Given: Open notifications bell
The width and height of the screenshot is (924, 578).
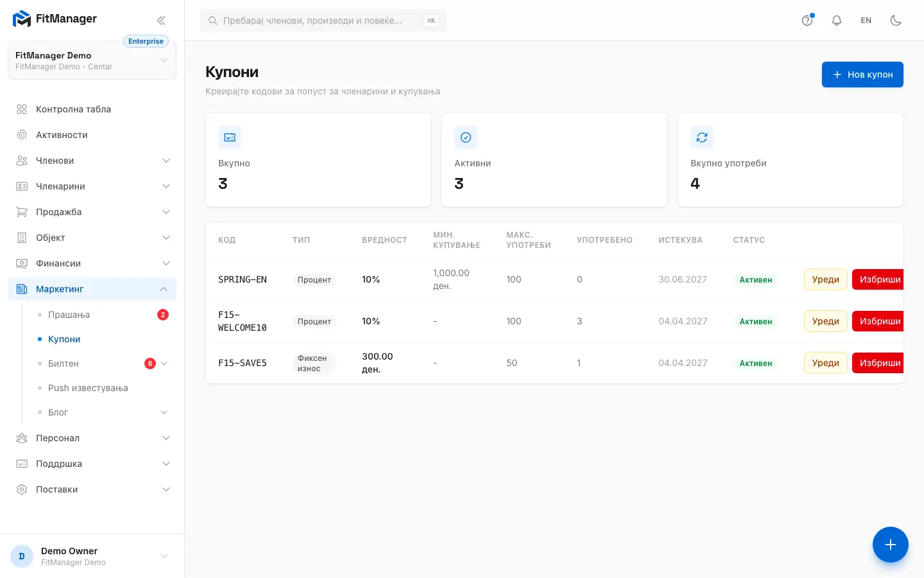Looking at the screenshot, I should point(837,21).
